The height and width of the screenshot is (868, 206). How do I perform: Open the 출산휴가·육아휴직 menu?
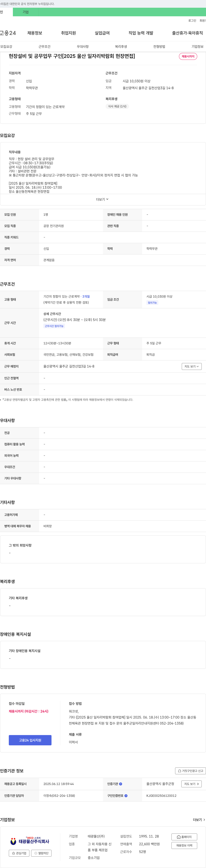coord(188,33)
